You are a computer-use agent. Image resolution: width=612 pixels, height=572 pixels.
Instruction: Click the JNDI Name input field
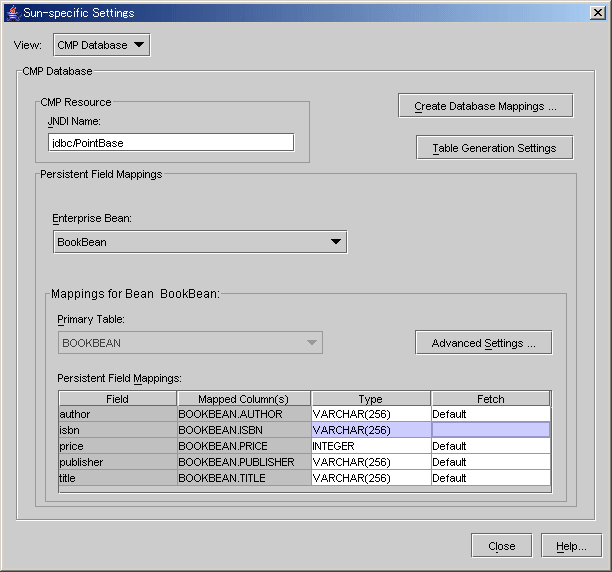[171, 142]
